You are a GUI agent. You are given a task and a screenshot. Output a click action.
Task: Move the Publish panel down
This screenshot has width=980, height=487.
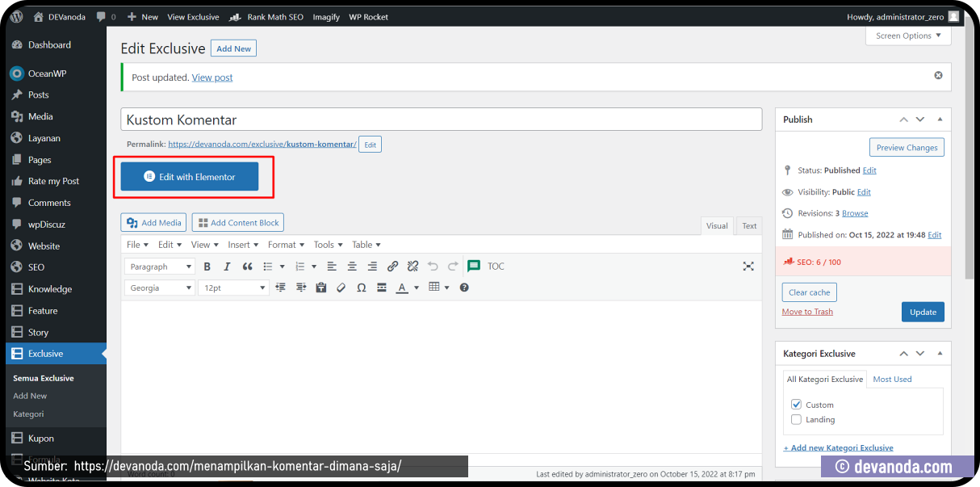tap(920, 120)
